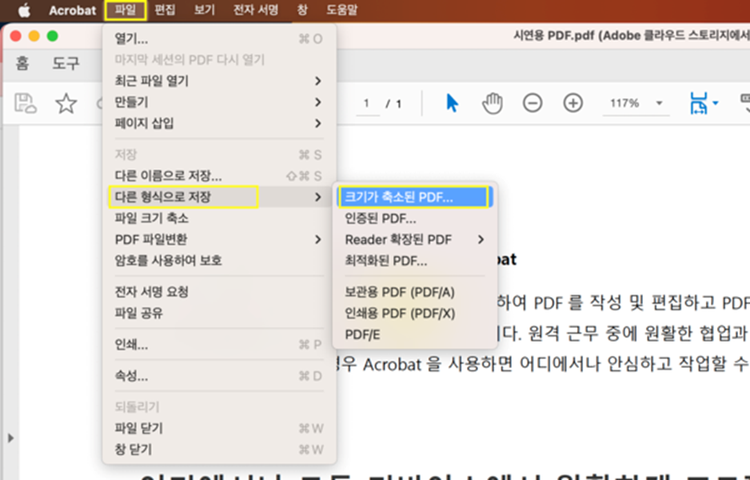Minimize window with the yellow button
750x480 pixels.
pyautogui.click(x=34, y=36)
